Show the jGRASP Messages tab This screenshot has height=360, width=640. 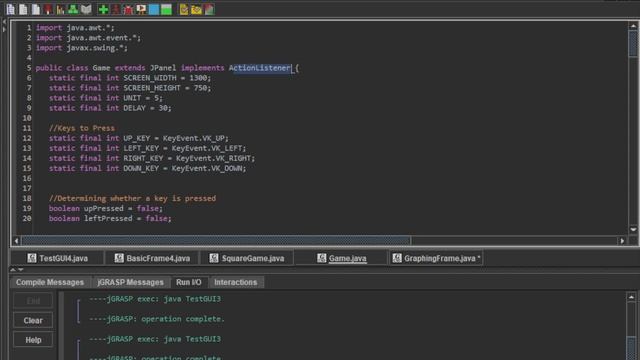tap(130, 282)
